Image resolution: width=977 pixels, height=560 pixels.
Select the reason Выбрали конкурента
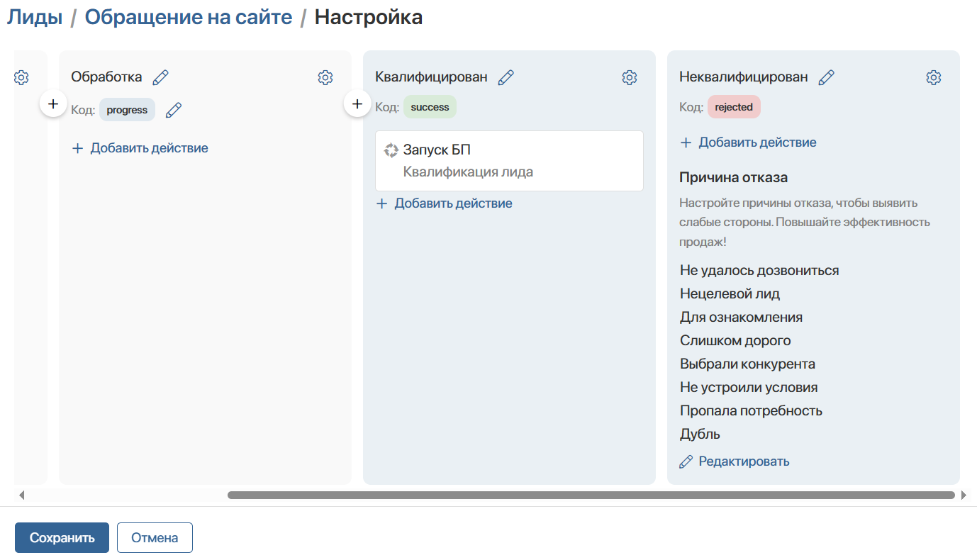click(x=747, y=364)
